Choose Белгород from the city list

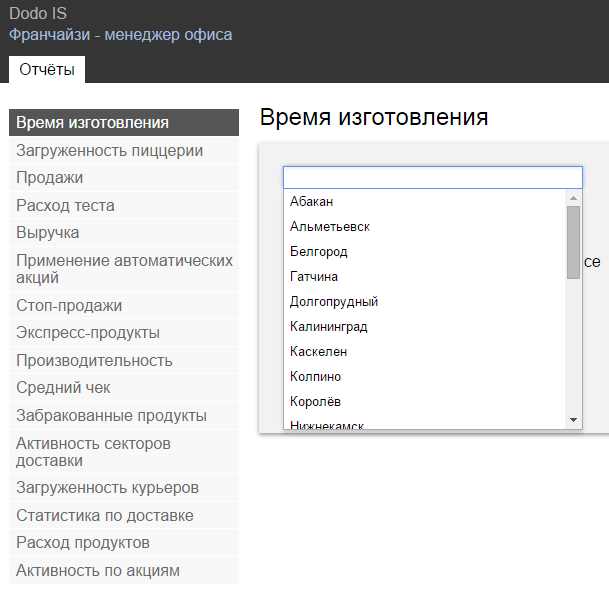[x=424, y=252]
